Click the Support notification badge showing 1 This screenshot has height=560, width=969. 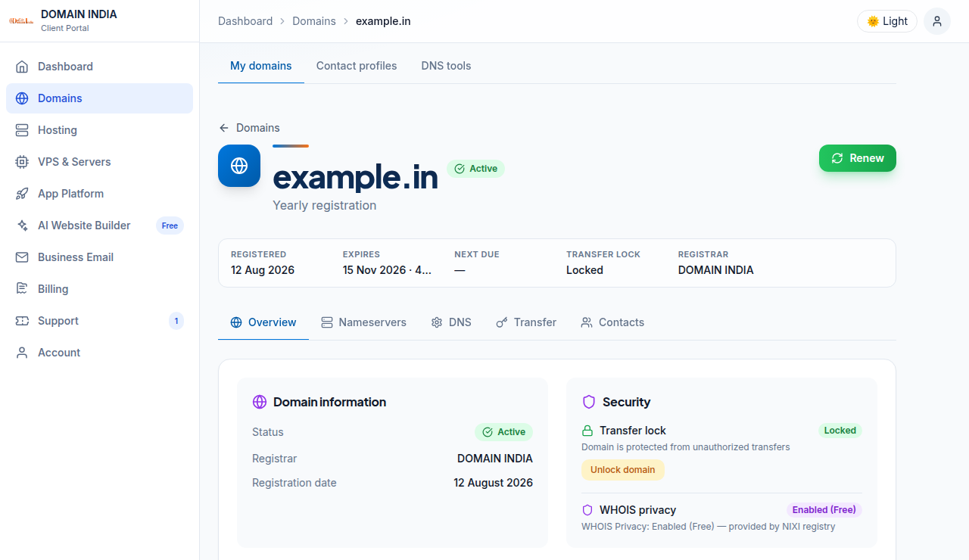click(176, 321)
